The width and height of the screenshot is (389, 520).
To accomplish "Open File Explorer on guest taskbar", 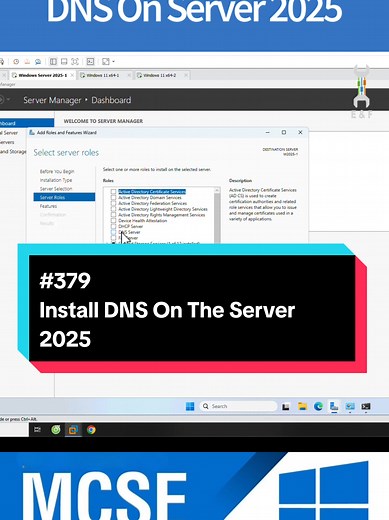I will [302, 406].
